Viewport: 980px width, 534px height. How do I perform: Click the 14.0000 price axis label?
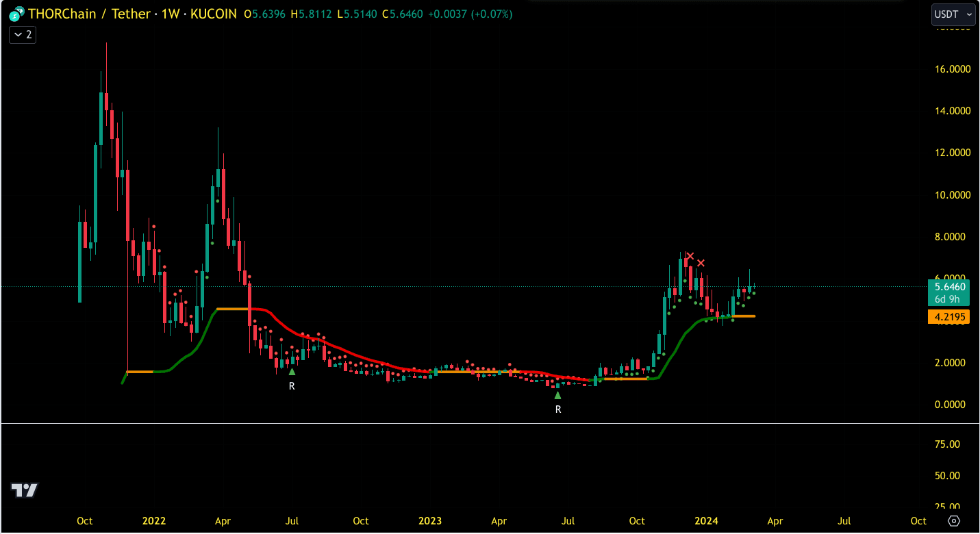click(x=953, y=111)
